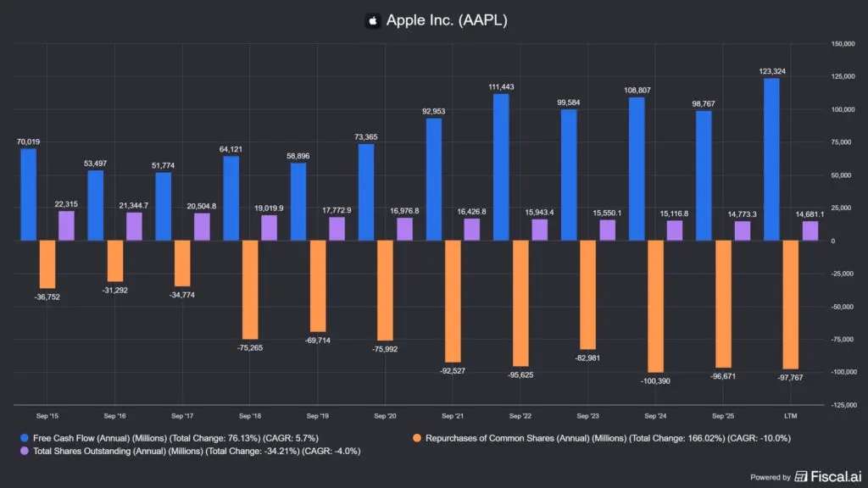
Task: Click the 19,019.9 shares outstanding bar
Action: (269, 228)
